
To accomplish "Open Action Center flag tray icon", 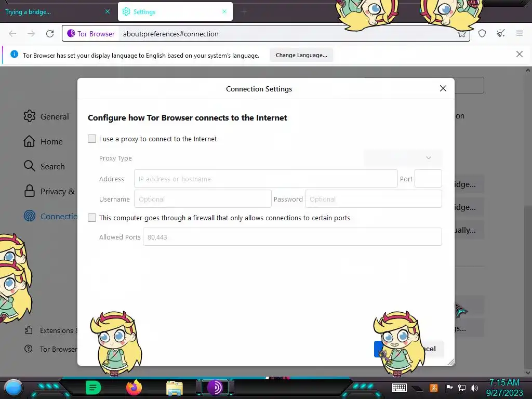I will (449, 388).
